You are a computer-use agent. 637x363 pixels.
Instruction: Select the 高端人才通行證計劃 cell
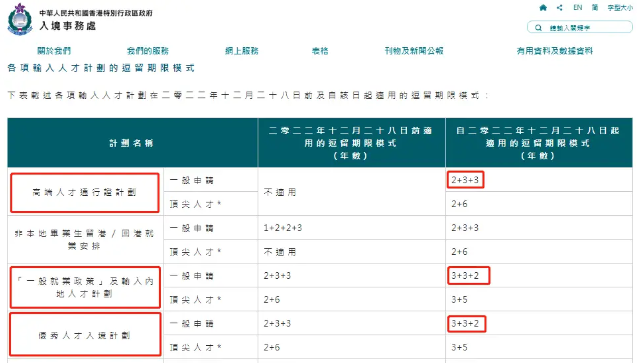click(84, 192)
